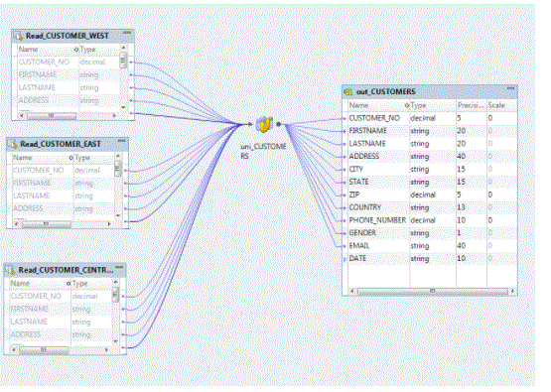The image size is (551, 392).
Task: Collapse the Read_CUSTOMER_CENTRAL object view
Action: (x=119, y=267)
